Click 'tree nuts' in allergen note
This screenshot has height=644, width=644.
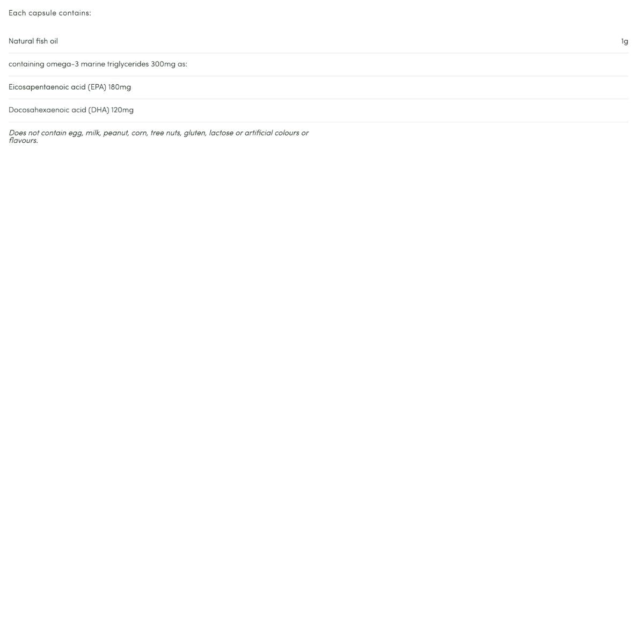166,133
